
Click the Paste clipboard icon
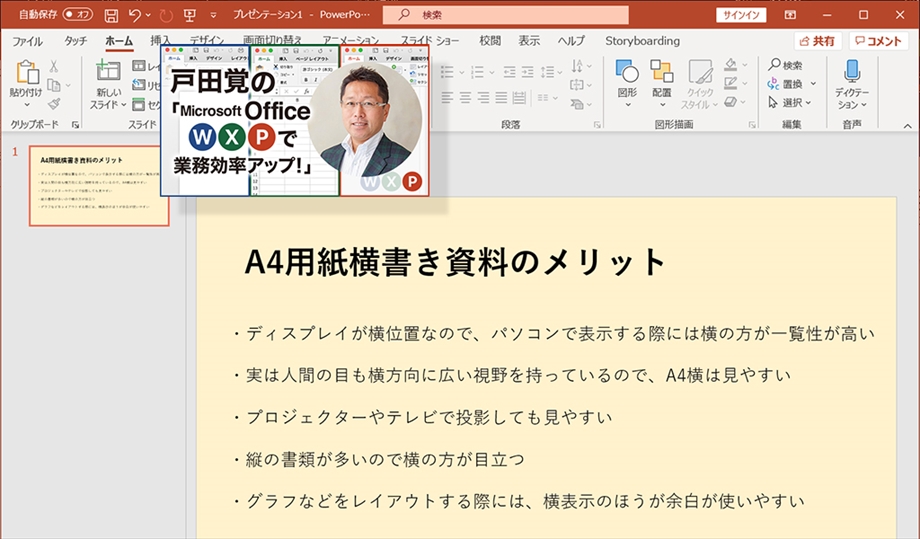click(x=27, y=72)
